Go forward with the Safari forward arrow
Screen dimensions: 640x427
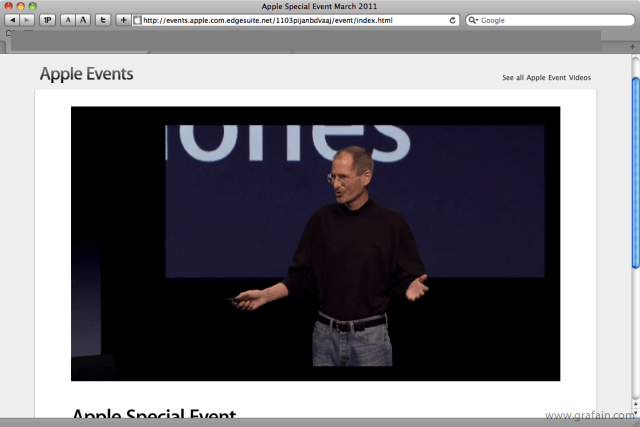pyautogui.click(x=27, y=20)
